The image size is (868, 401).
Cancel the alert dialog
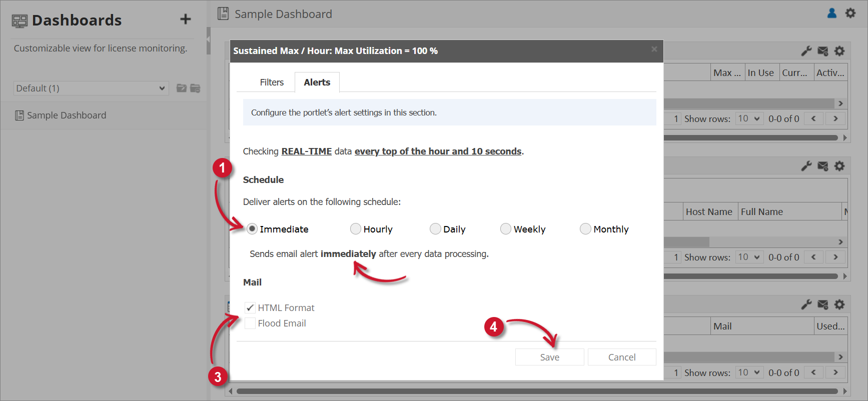pos(622,357)
